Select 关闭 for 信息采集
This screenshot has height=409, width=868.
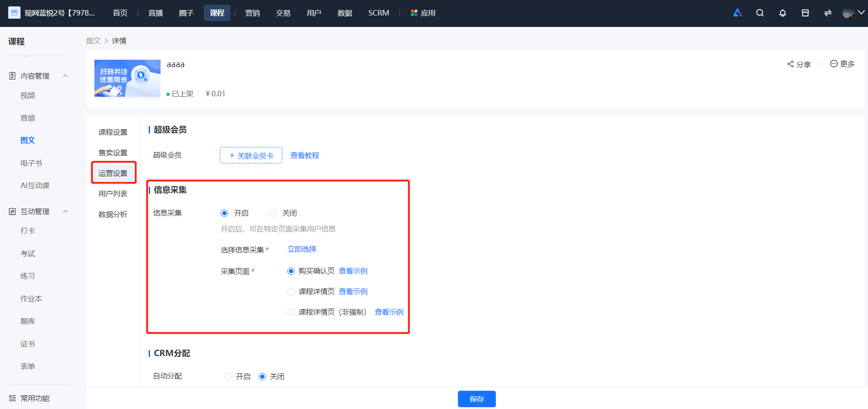273,213
